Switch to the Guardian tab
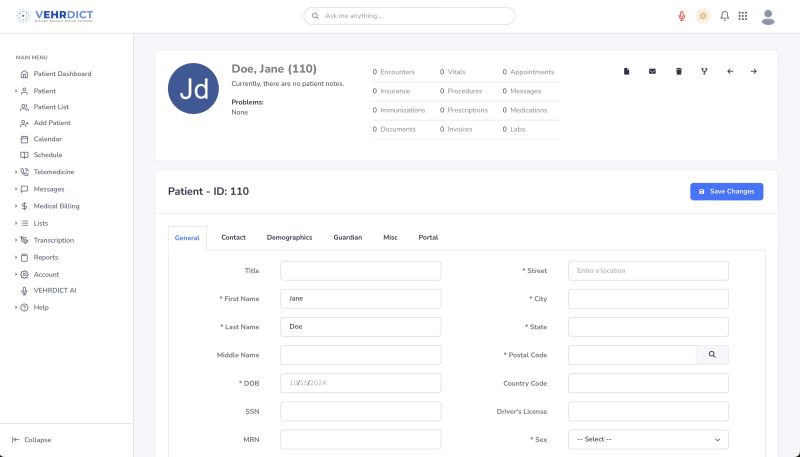800x457 pixels. tap(347, 237)
